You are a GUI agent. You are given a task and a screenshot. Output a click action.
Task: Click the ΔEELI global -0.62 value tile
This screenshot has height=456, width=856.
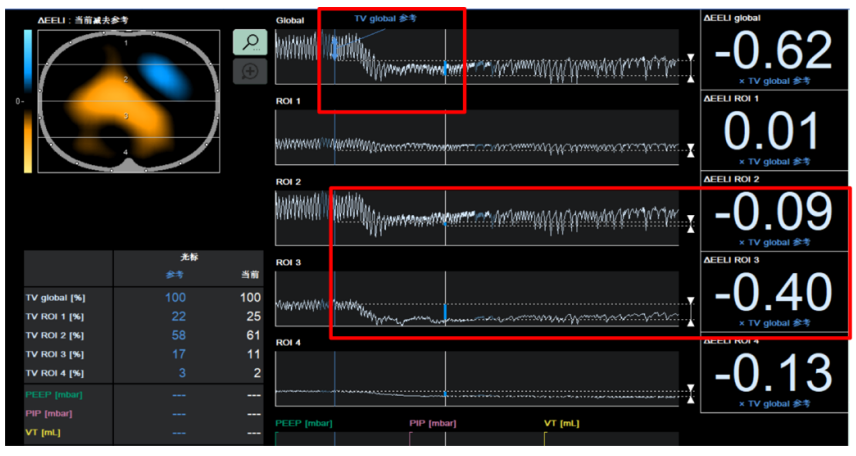click(774, 50)
